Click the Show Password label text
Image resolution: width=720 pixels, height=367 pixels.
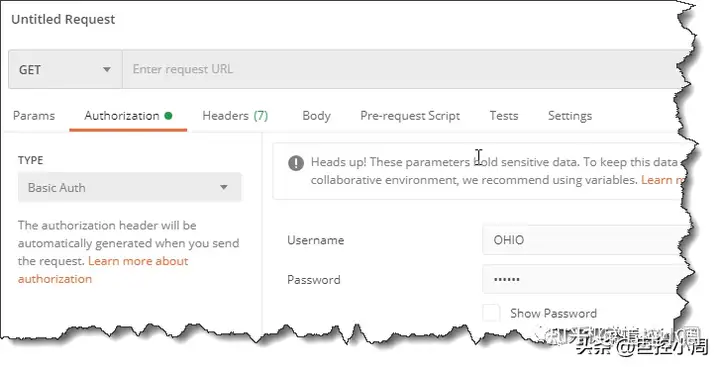[553, 313]
